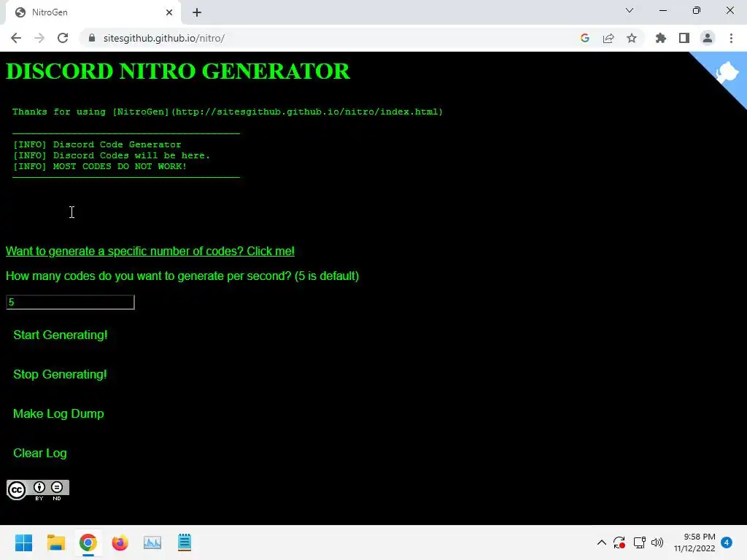Image resolution: width=747 pixels, height=560 pixels.
Task: Open the clock and calendar flyout
Action: pyautogui.click(x=694, y=542)
